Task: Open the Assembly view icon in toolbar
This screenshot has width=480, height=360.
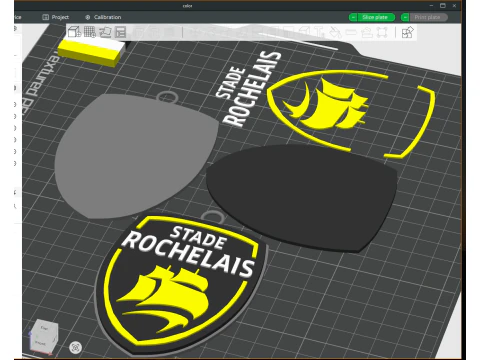Action: coord(407,32)
